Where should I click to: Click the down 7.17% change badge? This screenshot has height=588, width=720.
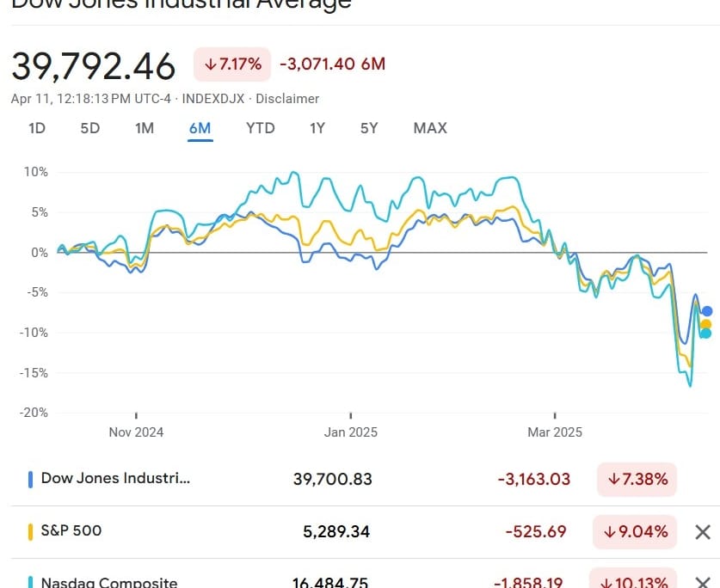pos(232,64)
